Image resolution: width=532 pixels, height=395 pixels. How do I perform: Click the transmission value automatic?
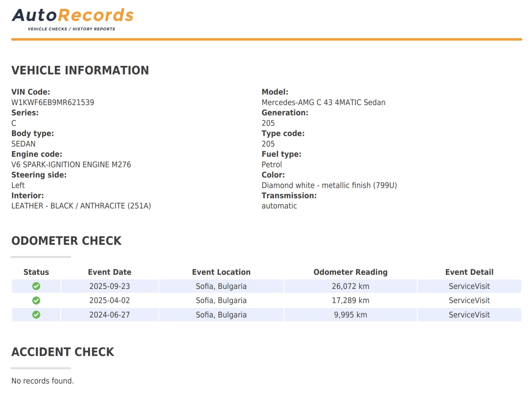tap(279, 206)
